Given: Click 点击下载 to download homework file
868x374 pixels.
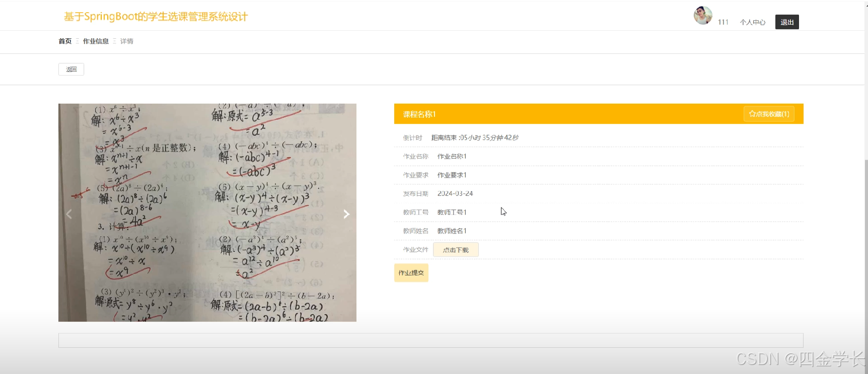Looking at the screenshot, I should pos(456,250).
